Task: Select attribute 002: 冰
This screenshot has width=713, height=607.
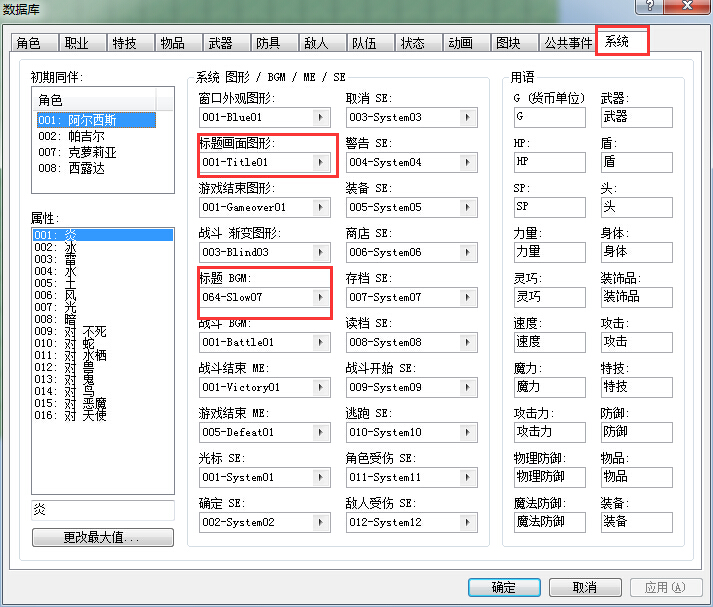Action: pyautogui.click(x=103, y=247)
